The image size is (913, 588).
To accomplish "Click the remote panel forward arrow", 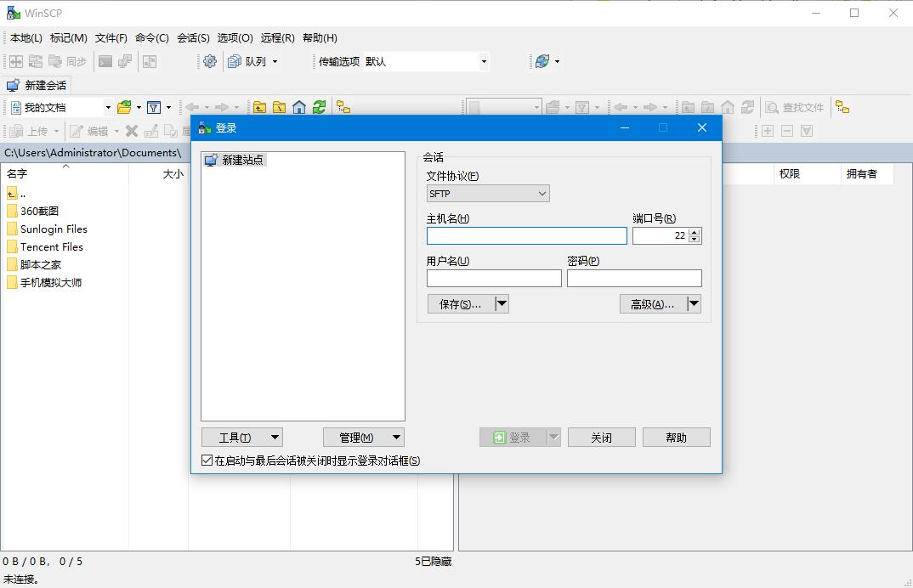I will pos(650,107).
